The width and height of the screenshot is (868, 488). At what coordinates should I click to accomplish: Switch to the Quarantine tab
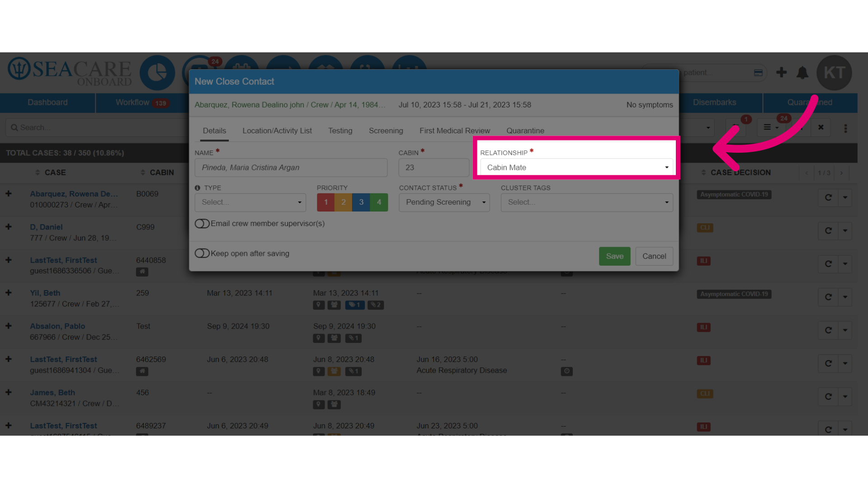click(525, 131)
